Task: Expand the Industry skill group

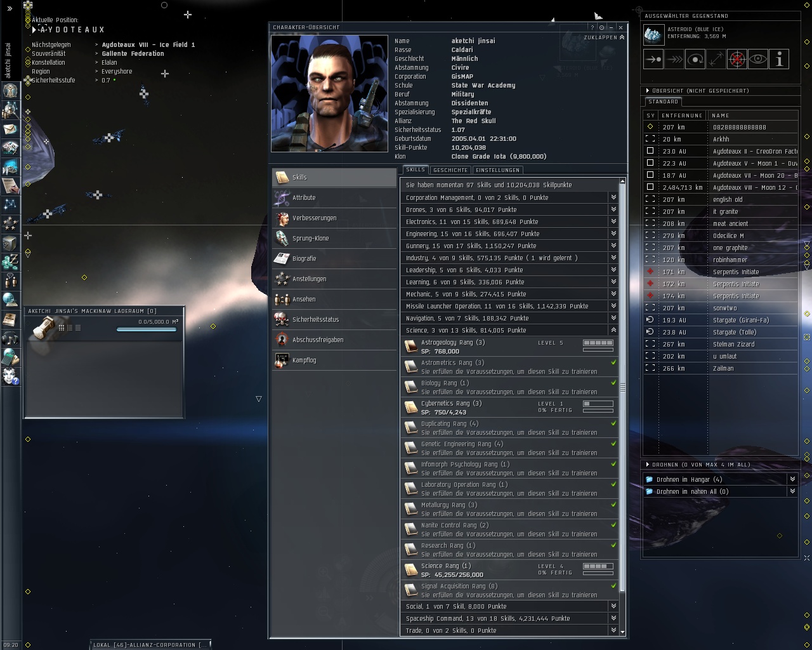Action: (x=613, y=258)
